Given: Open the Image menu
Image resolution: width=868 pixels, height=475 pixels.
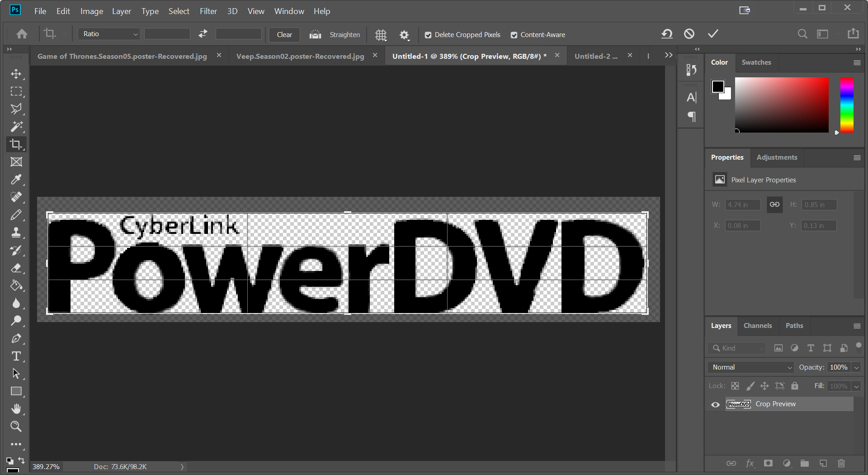Looking at the screenshot, I should point(92,11).
